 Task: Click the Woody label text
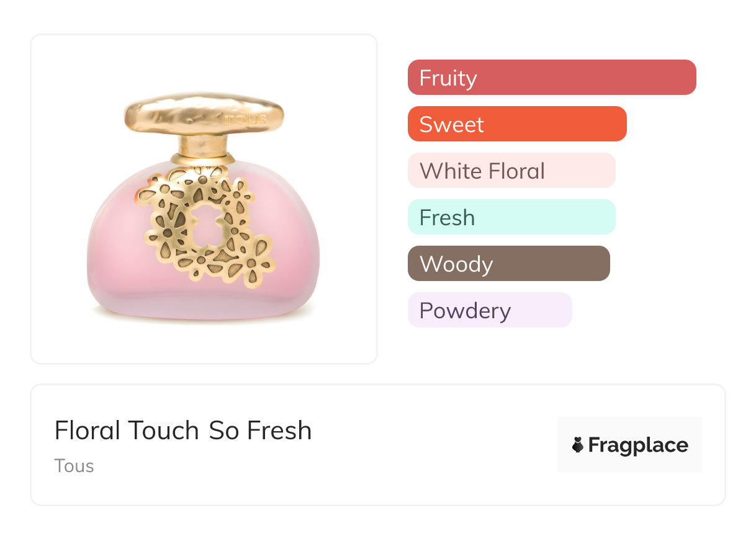[456, 264]
